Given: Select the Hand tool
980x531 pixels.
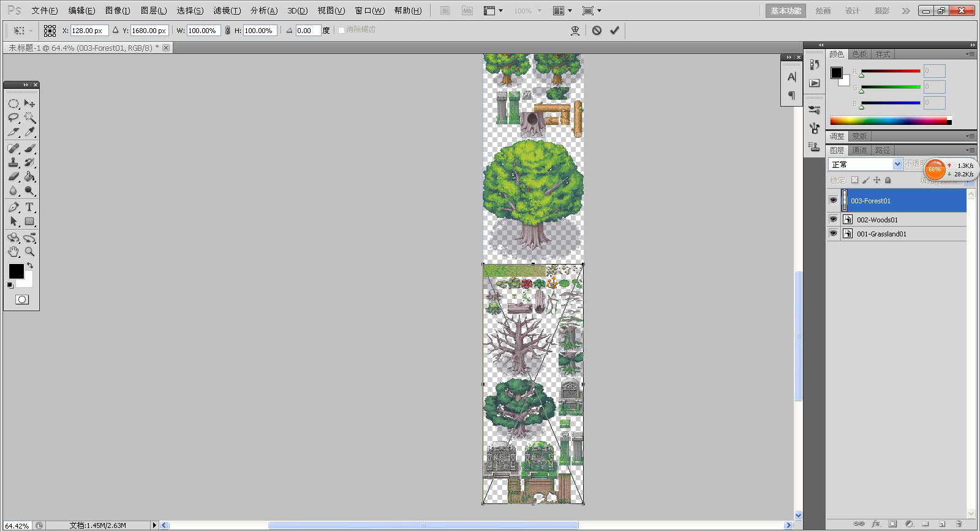Looking at the screenshot, I should (13, 252).
